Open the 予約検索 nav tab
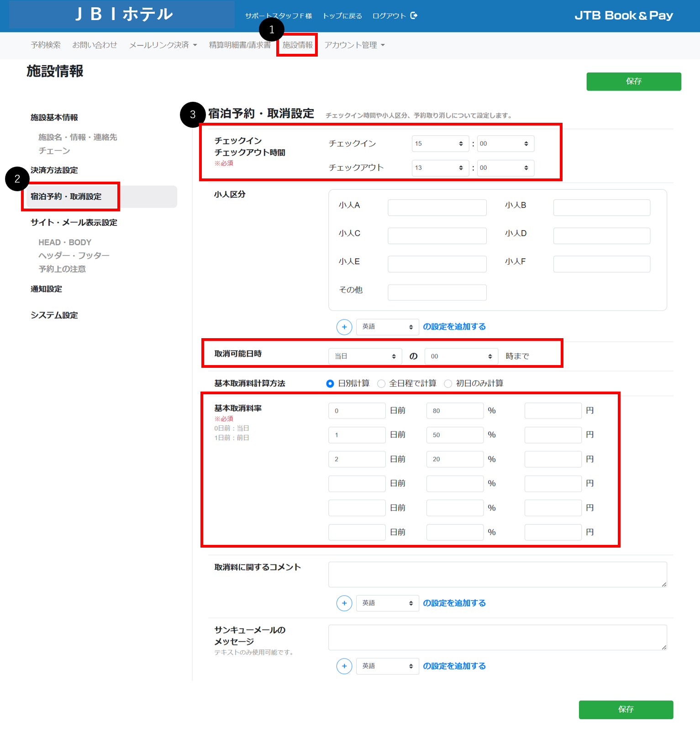Viewport: 700px width, 732px height. tap(46, 45)
